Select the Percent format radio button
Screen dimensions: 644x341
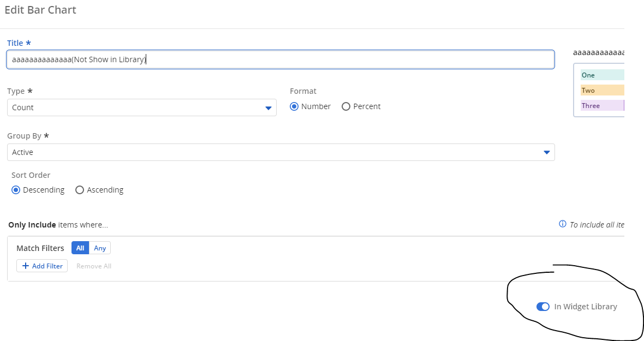point(346,107)
